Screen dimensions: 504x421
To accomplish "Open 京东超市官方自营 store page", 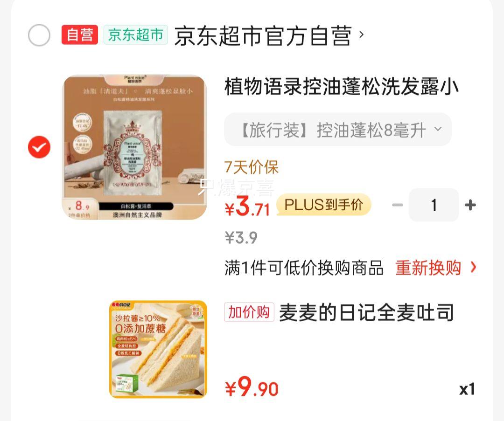I will (x=263, y=35).
